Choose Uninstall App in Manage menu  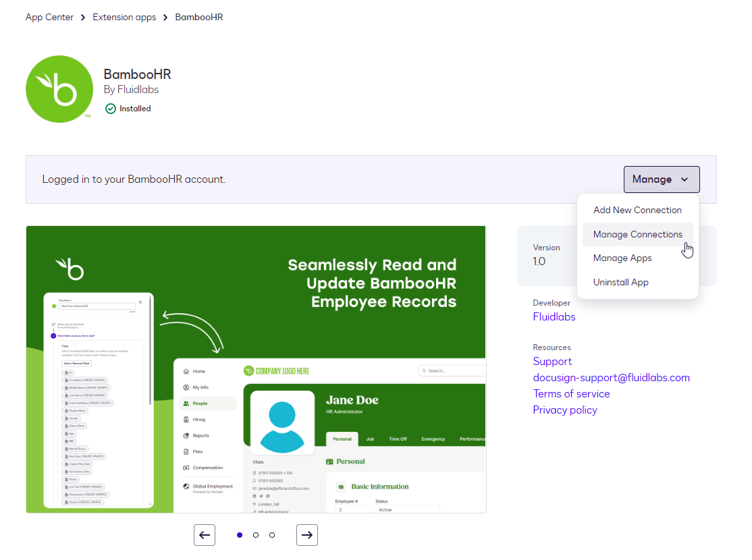[620, 282]
